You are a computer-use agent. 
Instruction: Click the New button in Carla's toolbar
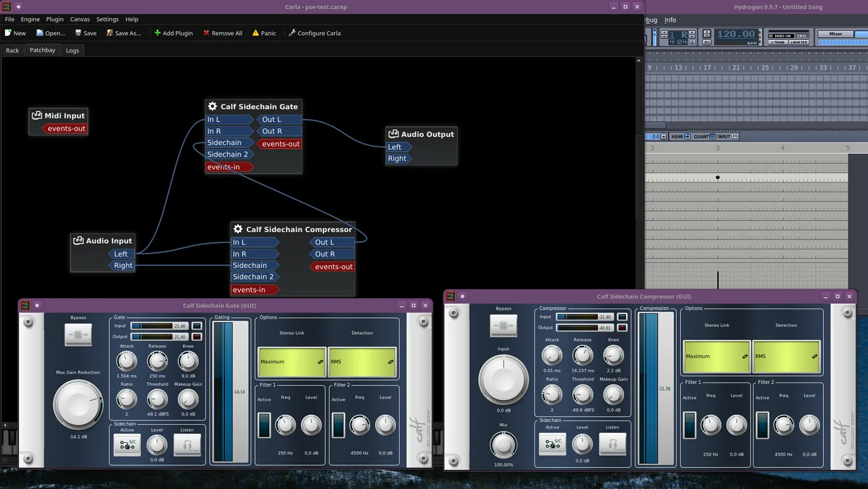click(15, 33)
